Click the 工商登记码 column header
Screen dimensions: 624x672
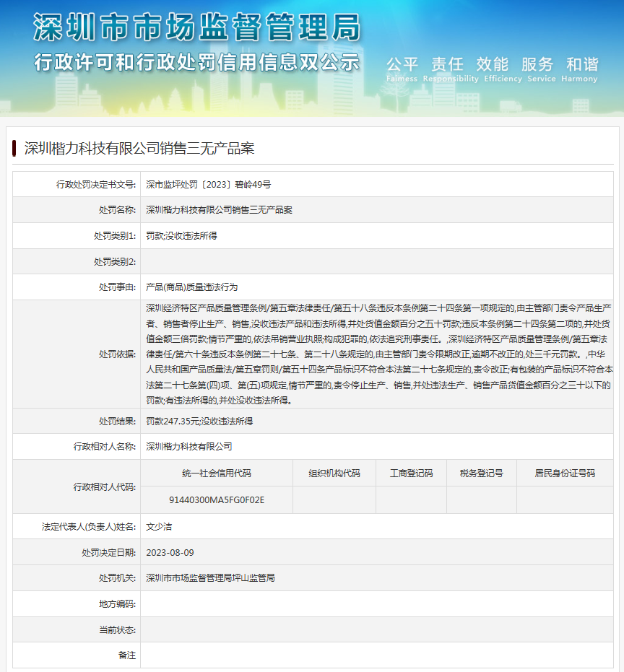click(x=411, y=474)
